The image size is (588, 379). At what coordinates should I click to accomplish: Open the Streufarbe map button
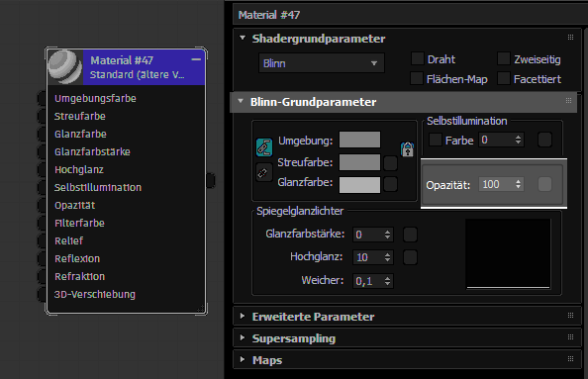point(390,163)
